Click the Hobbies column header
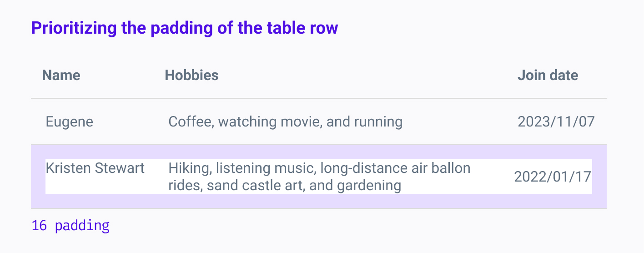The width and height of the screenshot is (644, 253). (x=191, y=75)
